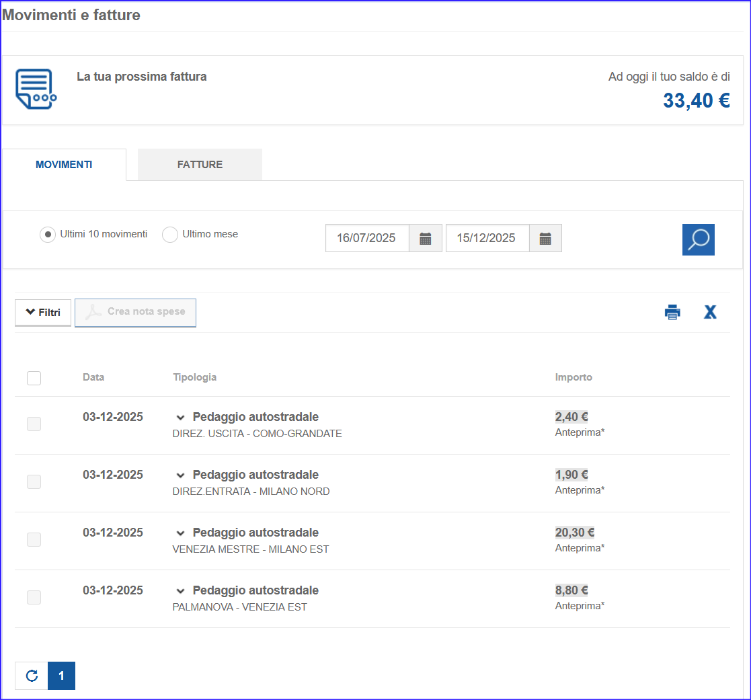The height and width of the screenshot is (700, 751).
Task: Click the 33,40 € balance amount
Action: 697,101
